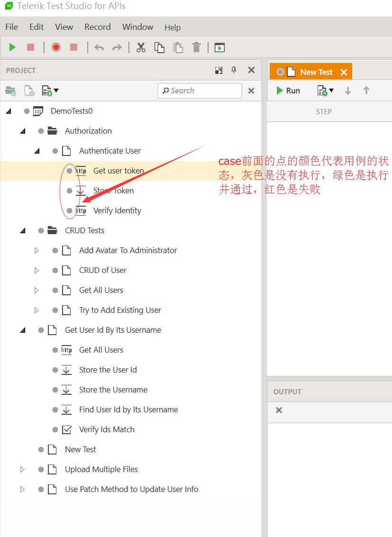Image resolution: width=392 pixels, height=537 pixels.
Task: Close the Project panel with X
Action: 251,70
